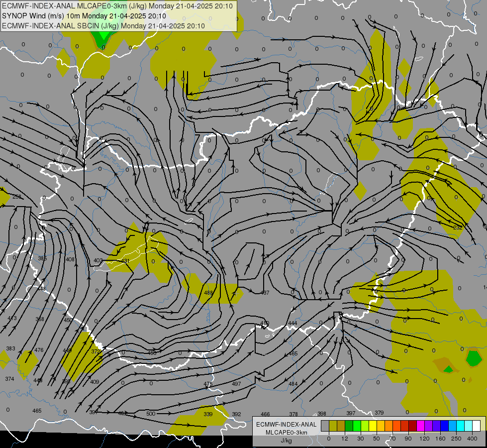This screenshot has height=448, width=487.
Task: Choose the pure blue legend swatch
Action: [x=444, y=426]
